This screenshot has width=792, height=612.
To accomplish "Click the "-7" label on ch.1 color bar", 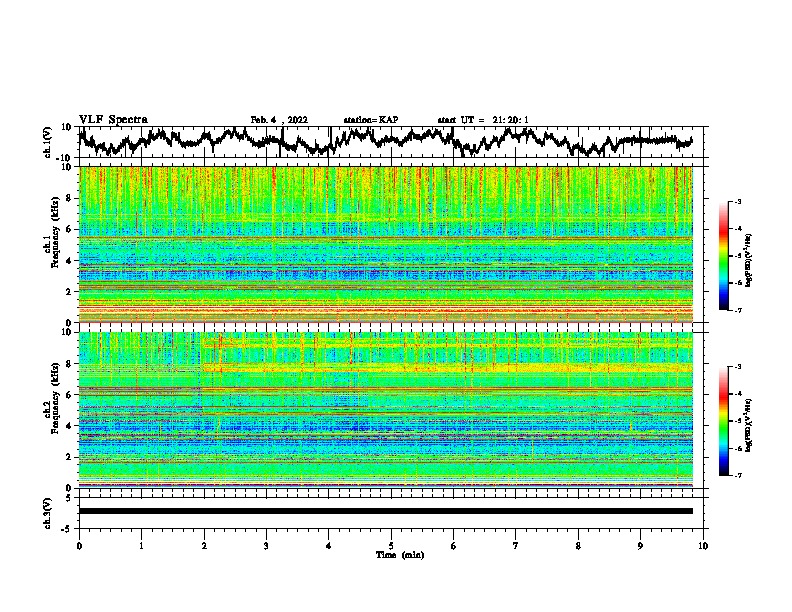I will click(x=738, y=310).
